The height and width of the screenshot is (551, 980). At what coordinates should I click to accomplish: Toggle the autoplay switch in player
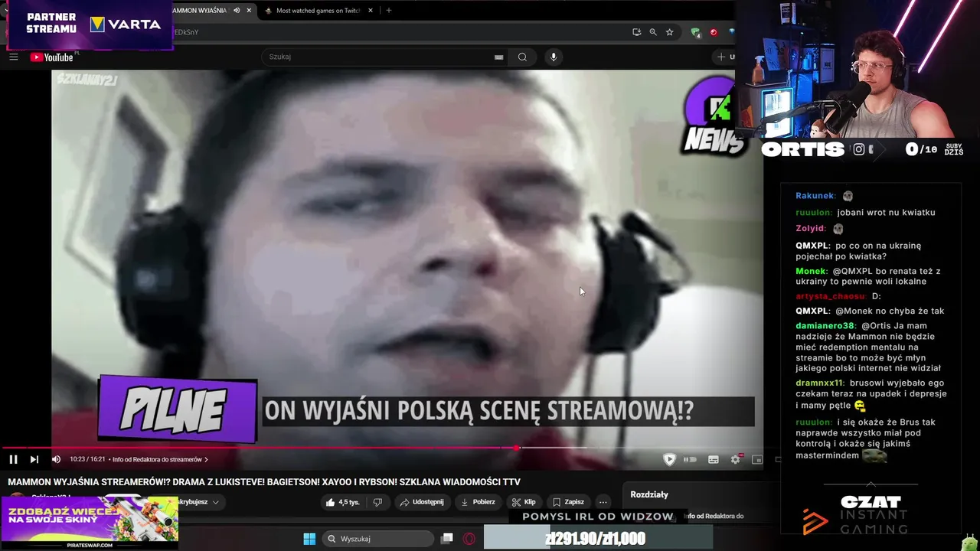[x=690, y=459]
